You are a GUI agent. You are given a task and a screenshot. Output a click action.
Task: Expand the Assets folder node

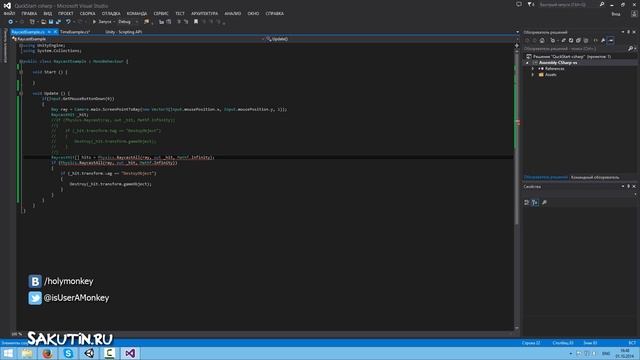(533, 75)
